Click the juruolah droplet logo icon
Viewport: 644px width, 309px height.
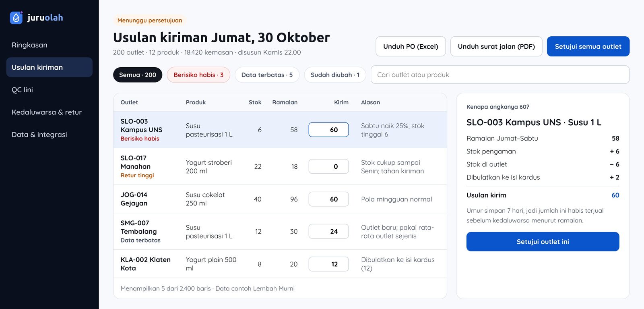tap(16, 17)
